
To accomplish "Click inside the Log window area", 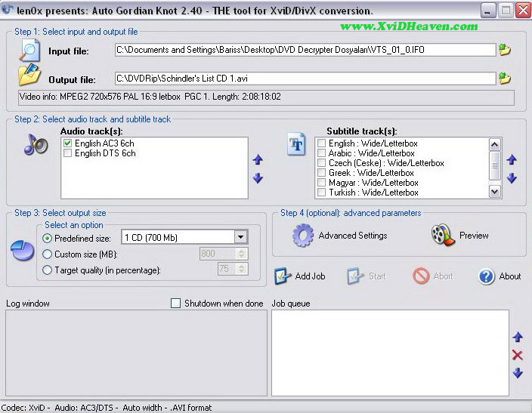I will tap(136, 353).
